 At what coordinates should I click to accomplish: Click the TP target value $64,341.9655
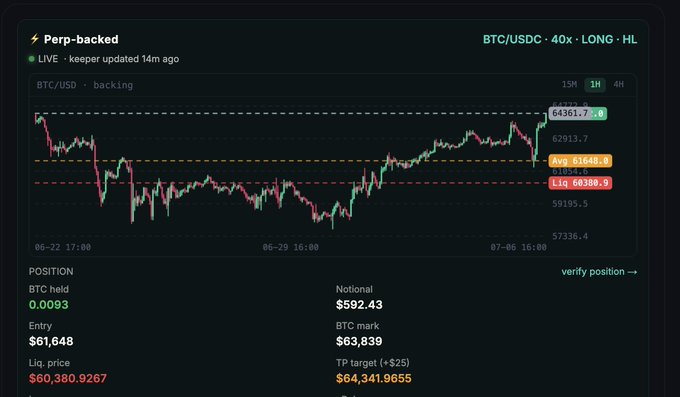coord(373,378)
